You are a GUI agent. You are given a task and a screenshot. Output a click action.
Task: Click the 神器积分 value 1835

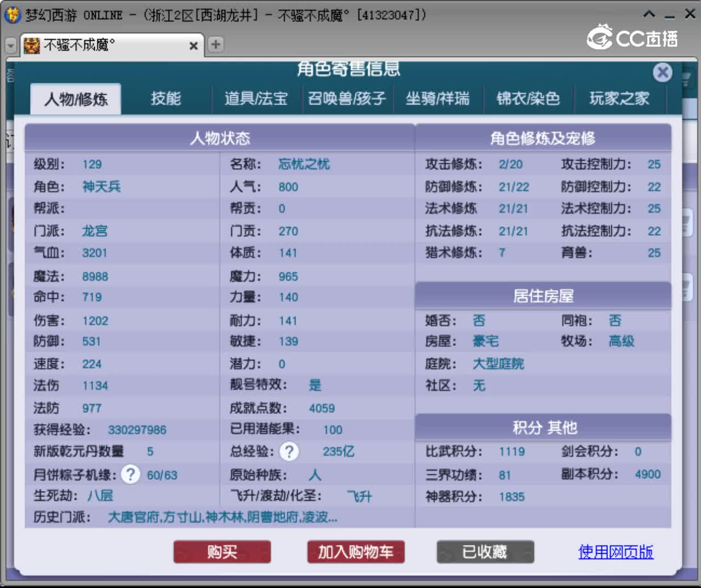512,497
